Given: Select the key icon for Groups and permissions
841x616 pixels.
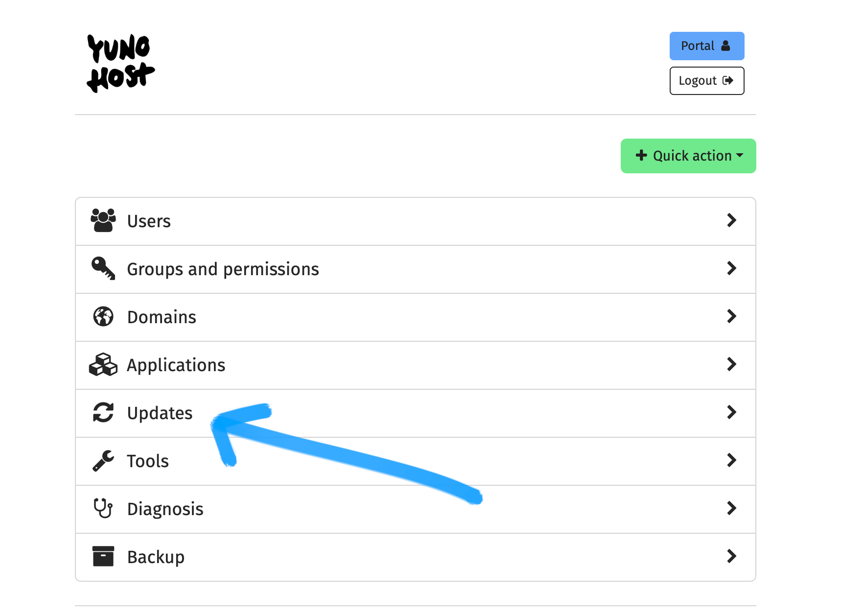Looking at the screenshot, I should (x=103, y=268).
